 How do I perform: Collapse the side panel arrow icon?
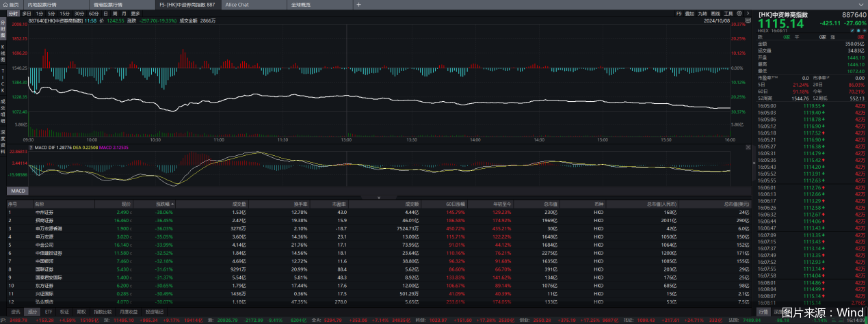[x=749, y=13]
